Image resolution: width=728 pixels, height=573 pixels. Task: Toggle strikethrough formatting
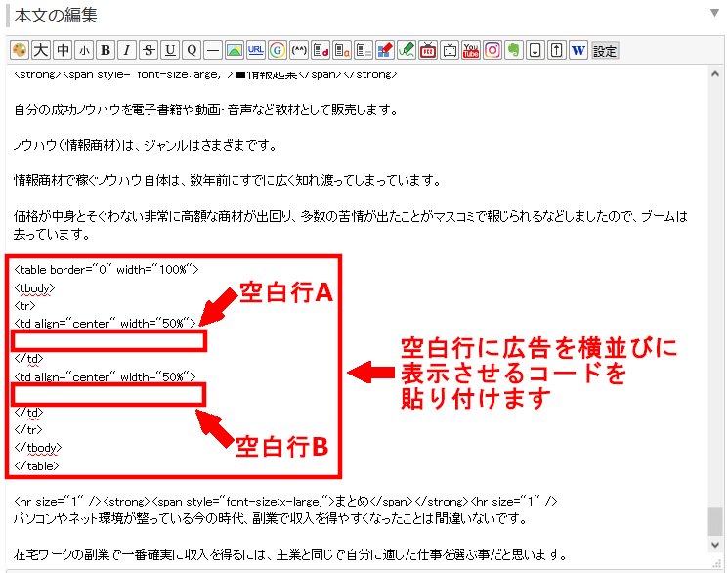[x=149, y=50]
